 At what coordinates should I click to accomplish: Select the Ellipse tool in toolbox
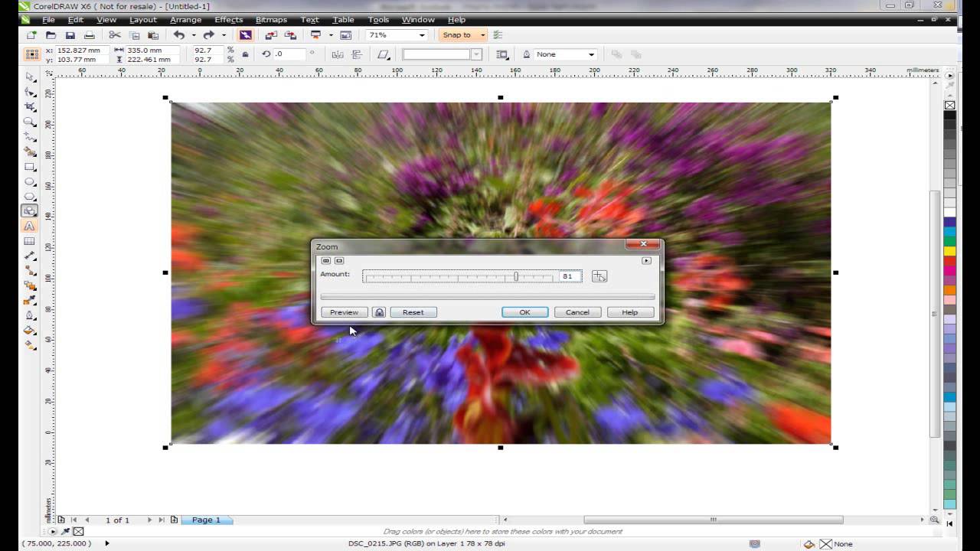click(29, 181)
